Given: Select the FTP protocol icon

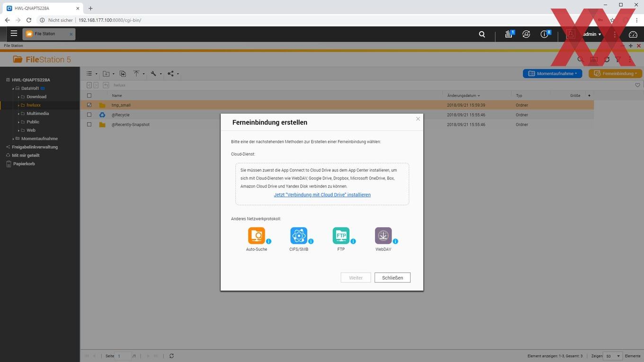Looking at the screenshot, I should pyautogui.click(x=341, y=235).
